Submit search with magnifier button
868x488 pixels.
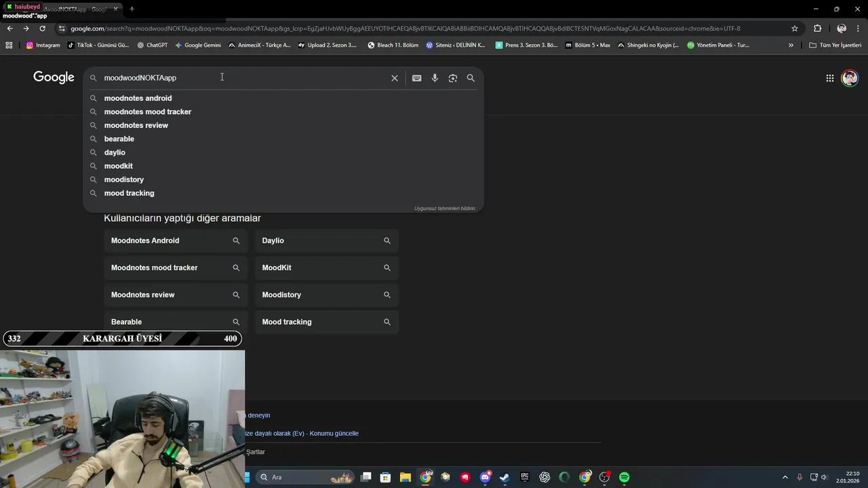[x=471, y=78]
